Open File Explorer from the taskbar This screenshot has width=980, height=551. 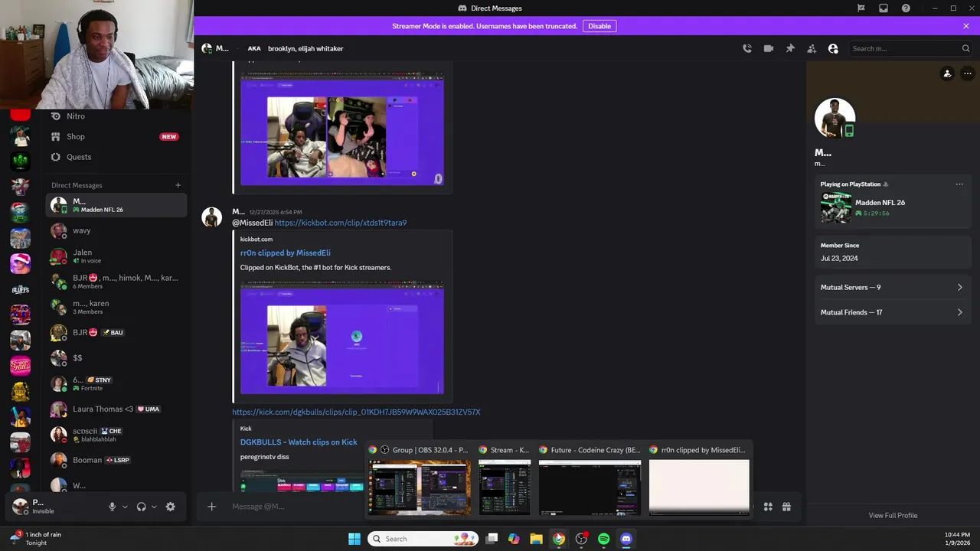click(x=537, y=539)
